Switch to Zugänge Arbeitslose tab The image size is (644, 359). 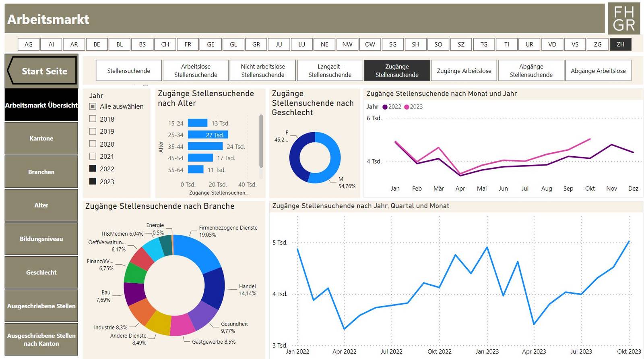(x=464, y=71)
